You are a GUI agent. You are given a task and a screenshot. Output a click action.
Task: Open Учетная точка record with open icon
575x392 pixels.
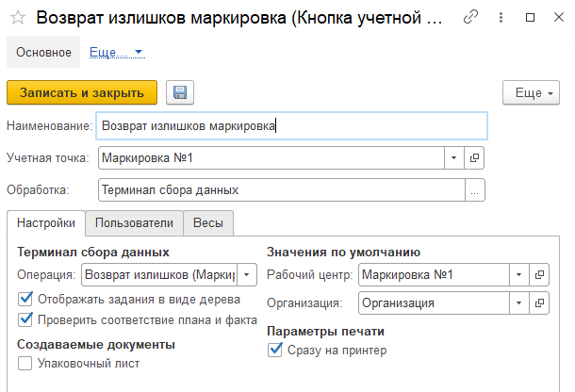[x=475, y=157]
